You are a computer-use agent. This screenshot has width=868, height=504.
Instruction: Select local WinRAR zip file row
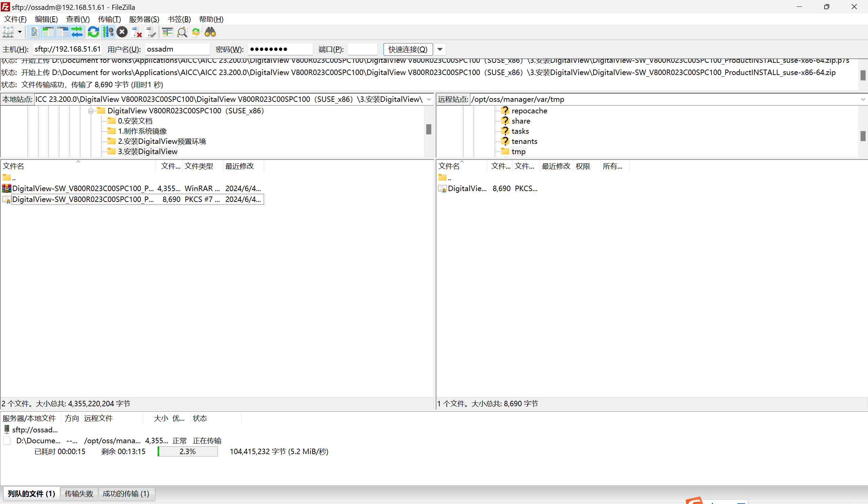pos(133,188)
